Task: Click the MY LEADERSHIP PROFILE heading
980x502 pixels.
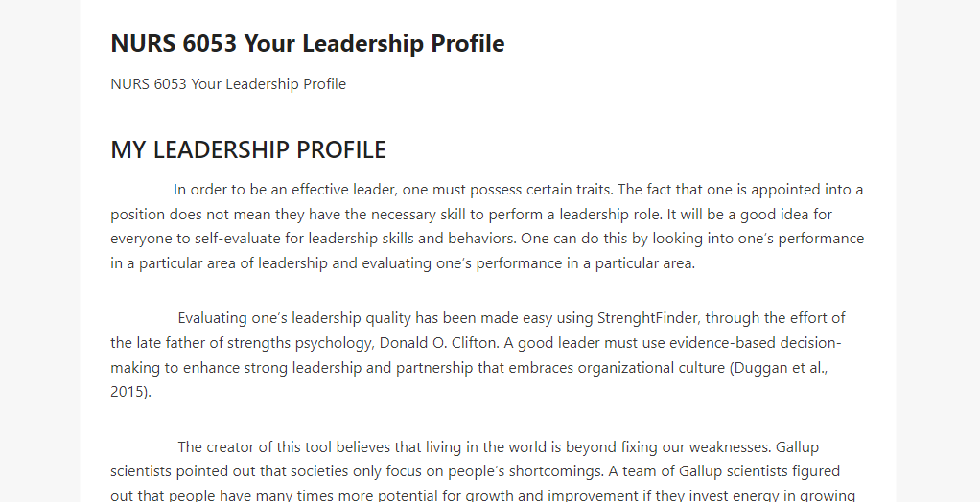Action: tap(248, 149)
